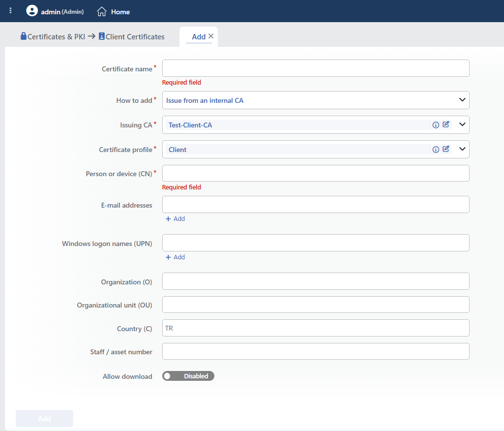The width and height of the screenshot is (504, 431).
Task: Add another Windows logon name entry
Action: (x=175, y=257)
